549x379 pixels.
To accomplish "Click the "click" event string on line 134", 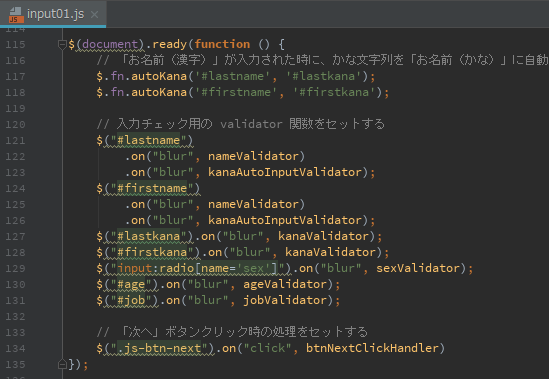I will point(267,348).
